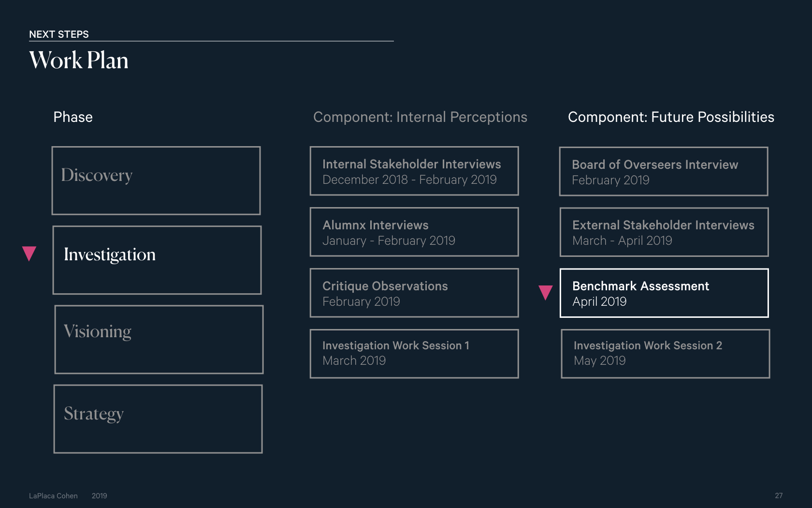Click the pink arrow beside Investigation
Image resolution: width=812 pixels, height=508 pixels.
(x=29, y=254)
